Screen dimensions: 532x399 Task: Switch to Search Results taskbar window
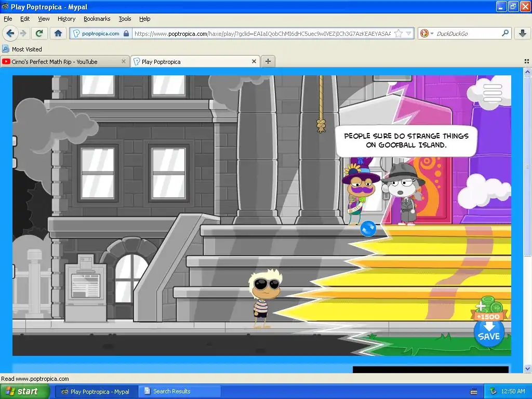(x=180, y=392)
